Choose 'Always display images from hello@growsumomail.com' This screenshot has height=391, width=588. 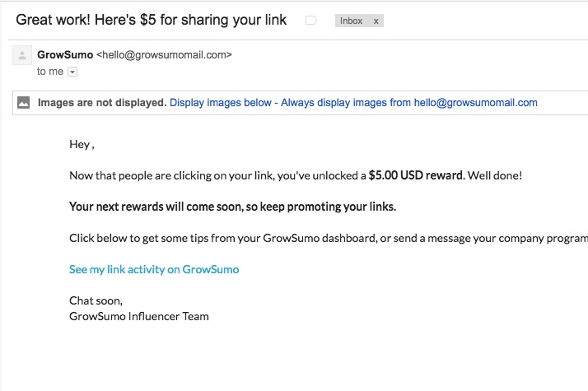[409, 103]
